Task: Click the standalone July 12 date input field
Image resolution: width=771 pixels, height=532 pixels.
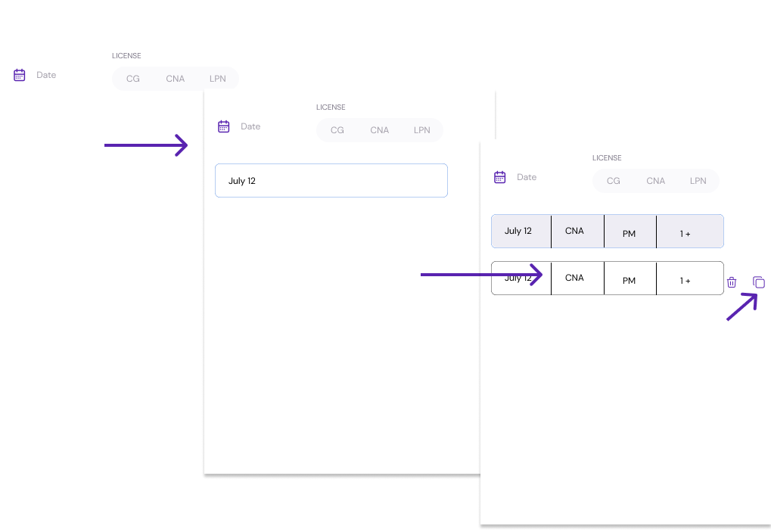Action: (x=331, y=181)
